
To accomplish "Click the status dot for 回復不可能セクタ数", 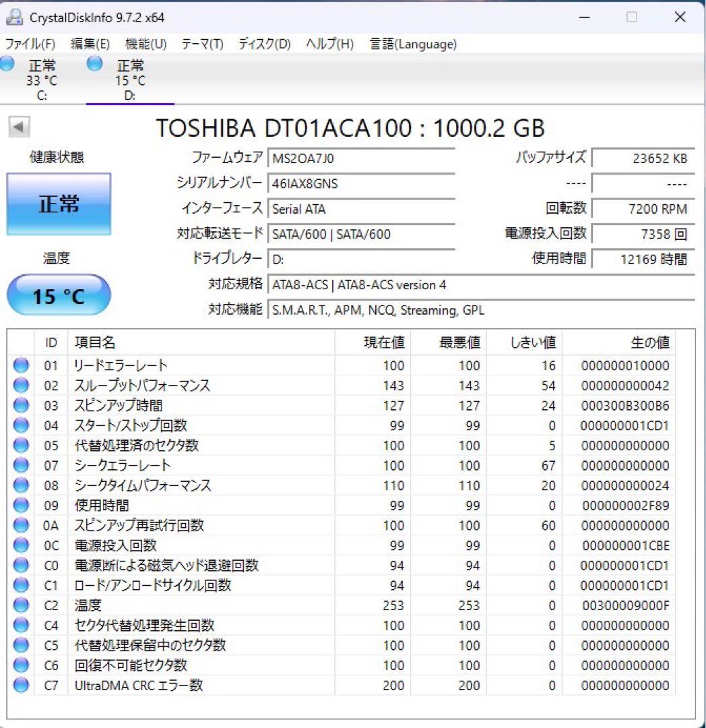I will tap(21, 665).
